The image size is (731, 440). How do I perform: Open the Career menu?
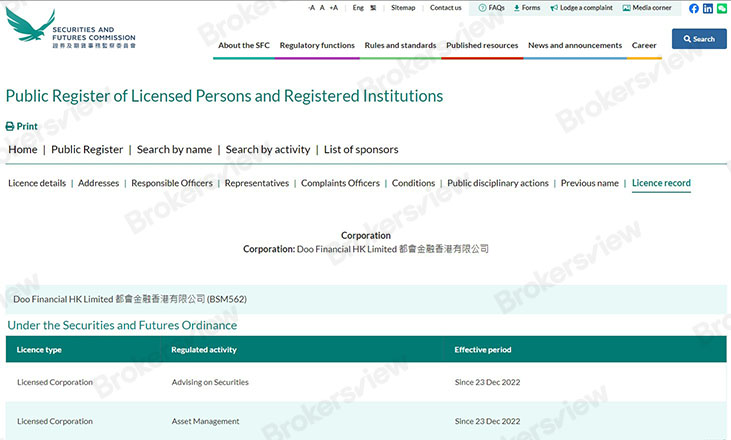tap(644, 45)
